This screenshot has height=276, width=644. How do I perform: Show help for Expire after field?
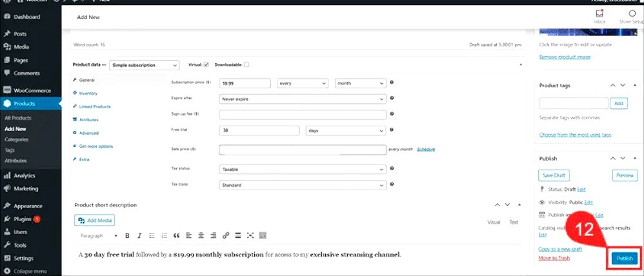392,98
